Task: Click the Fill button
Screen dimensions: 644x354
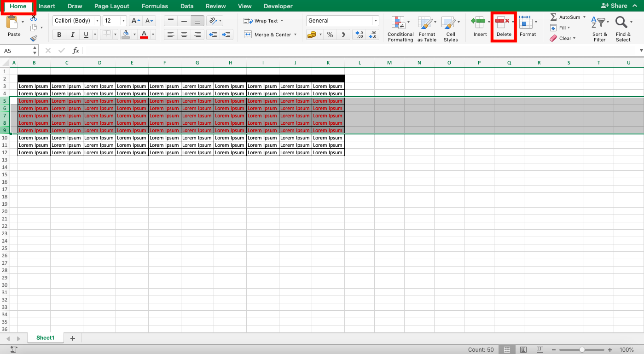Action: [560, 28]
